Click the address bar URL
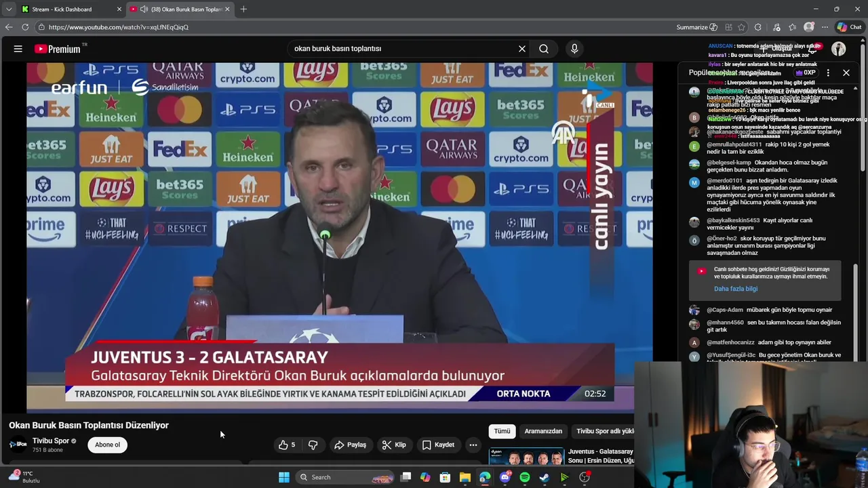Screen dimensions: 868x488 click(x=119, y=27)
